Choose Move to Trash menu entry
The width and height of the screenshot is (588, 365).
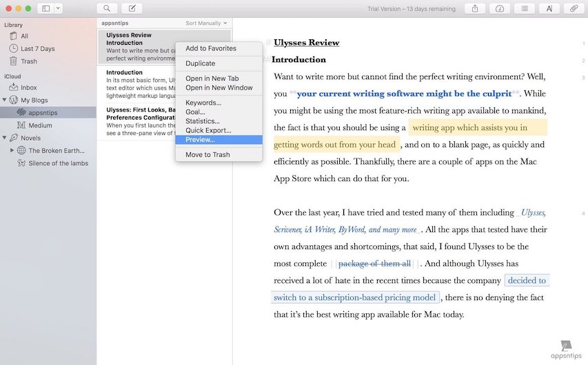[x=207, y=154]
